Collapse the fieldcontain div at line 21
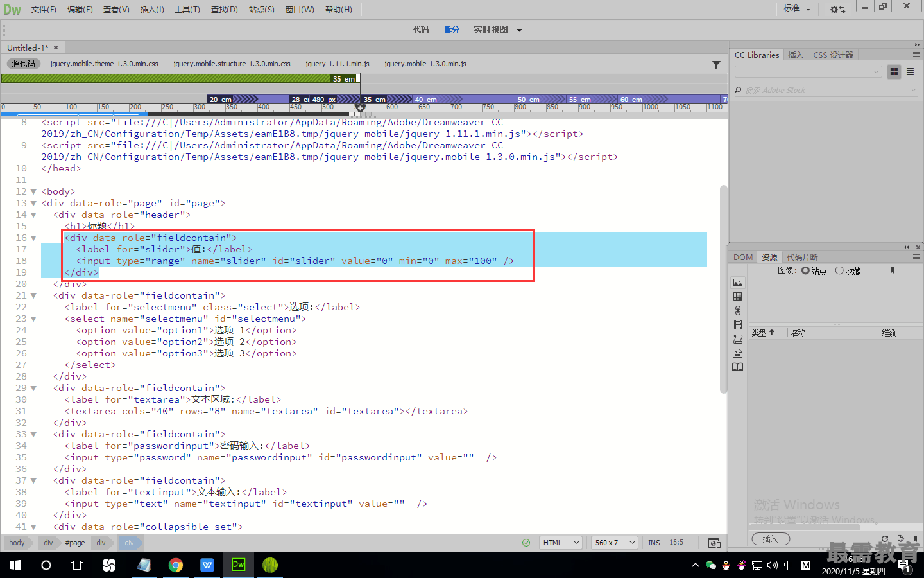Image resolution: width=924 pixels, height=578 pixels. pyautogui.click(x=33, y=296)
